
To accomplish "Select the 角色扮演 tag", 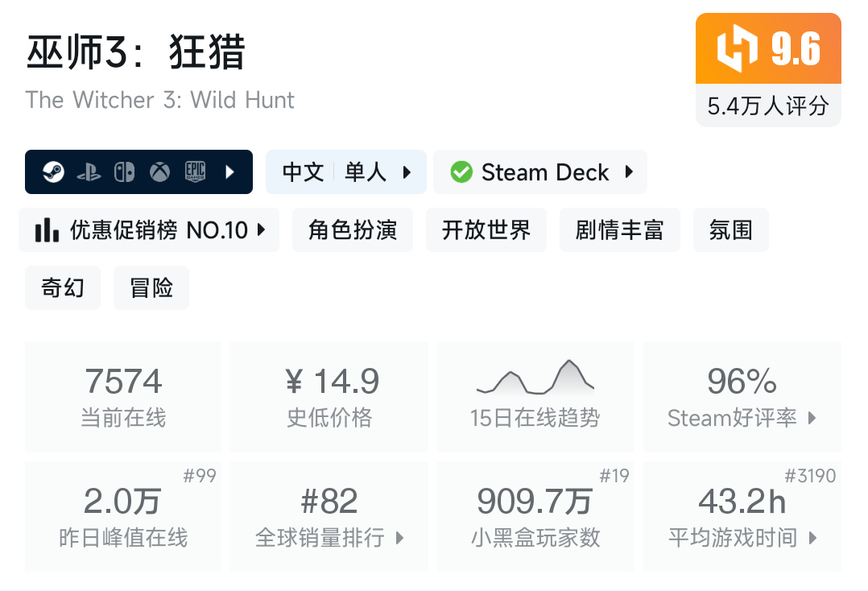I will point(353,230).
